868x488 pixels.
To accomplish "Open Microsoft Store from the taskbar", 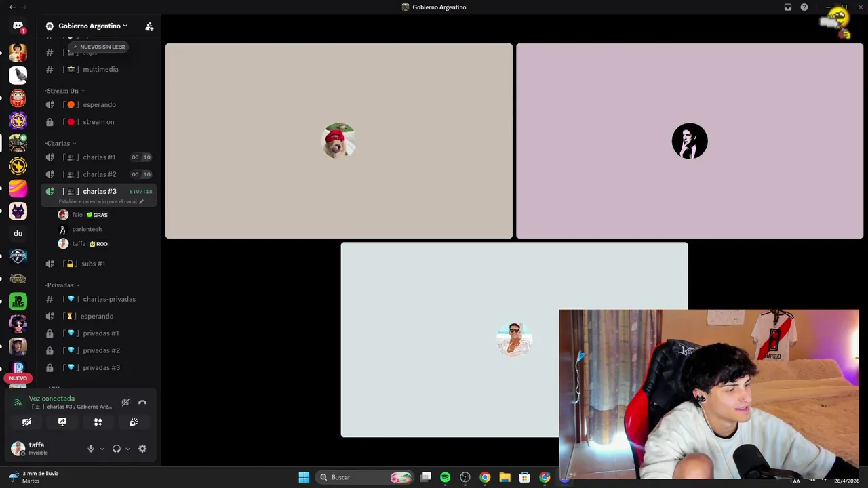I will tap(524, 477).
